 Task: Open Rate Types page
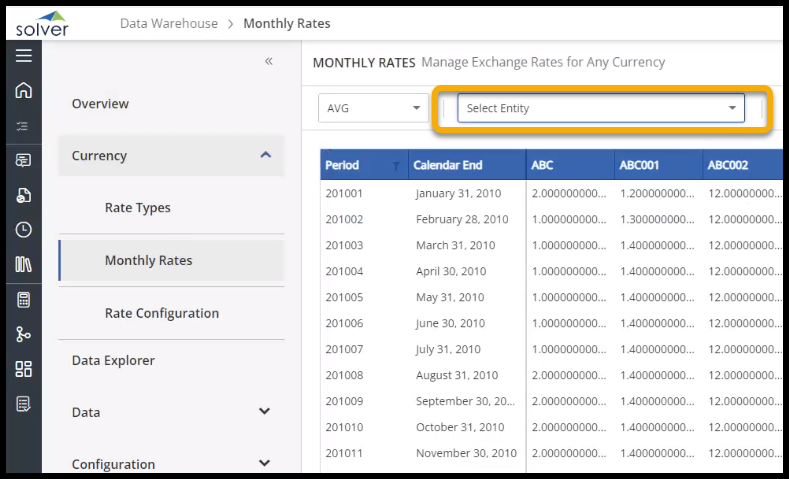click(137, 208)
